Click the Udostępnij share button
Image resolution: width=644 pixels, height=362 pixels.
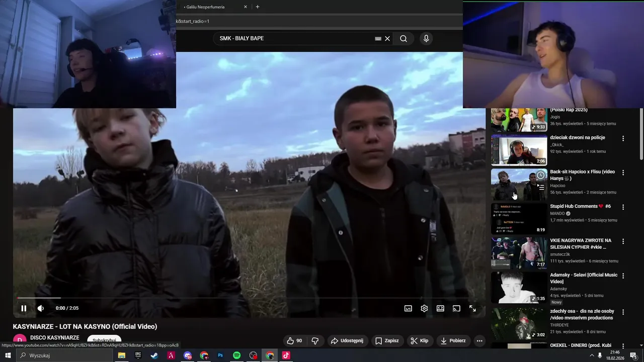point(347,340)
